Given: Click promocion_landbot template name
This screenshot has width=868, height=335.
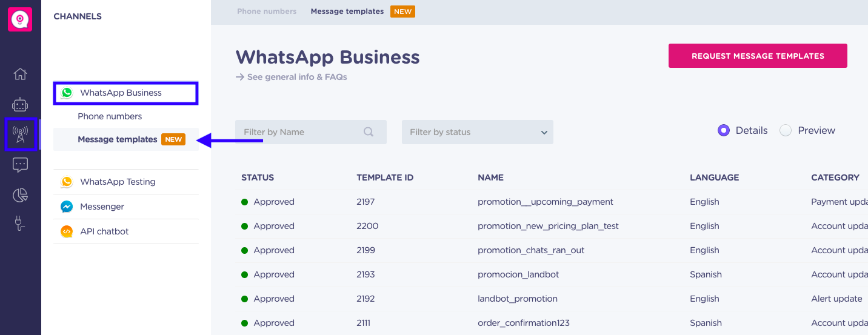Looking at the screenshot, I should [518, 274].
